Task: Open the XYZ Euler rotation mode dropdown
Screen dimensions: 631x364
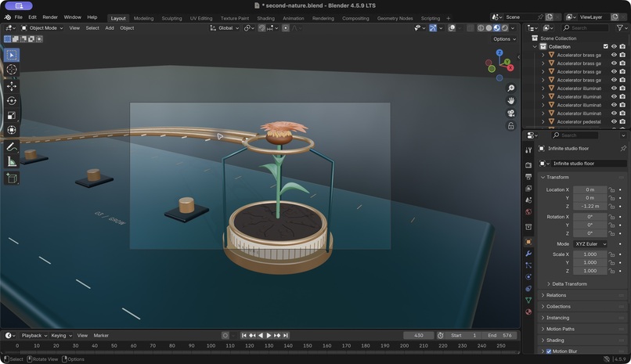Action: coord(590,244)
